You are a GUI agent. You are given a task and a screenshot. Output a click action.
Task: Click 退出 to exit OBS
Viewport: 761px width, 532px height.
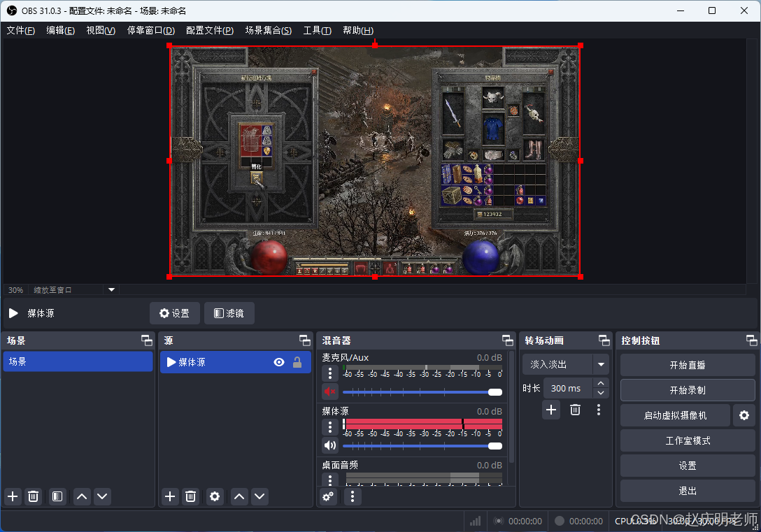[688, 491]
